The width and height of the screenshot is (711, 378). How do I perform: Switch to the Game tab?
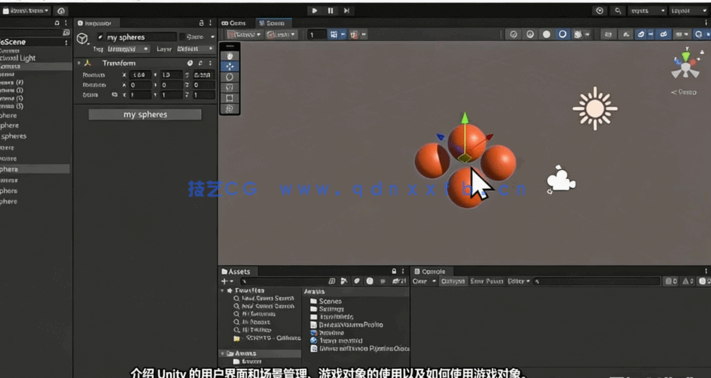tap(234, 23)
